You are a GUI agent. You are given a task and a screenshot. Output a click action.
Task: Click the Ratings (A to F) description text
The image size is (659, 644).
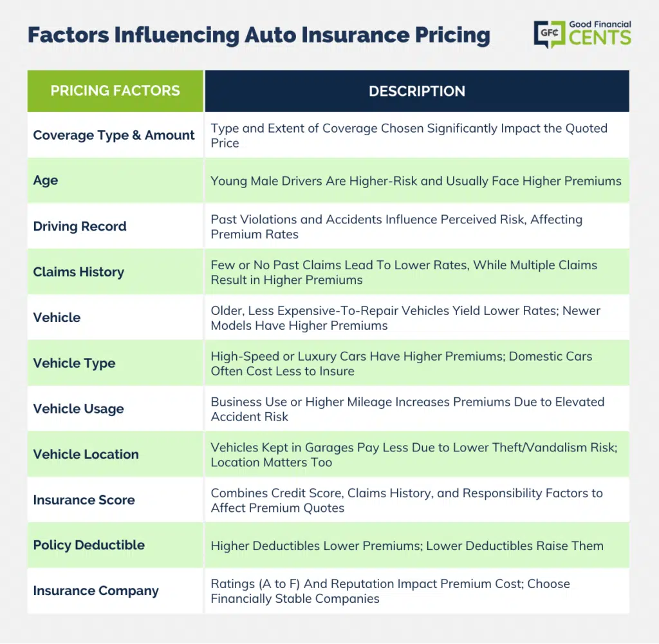coord(390,591)
